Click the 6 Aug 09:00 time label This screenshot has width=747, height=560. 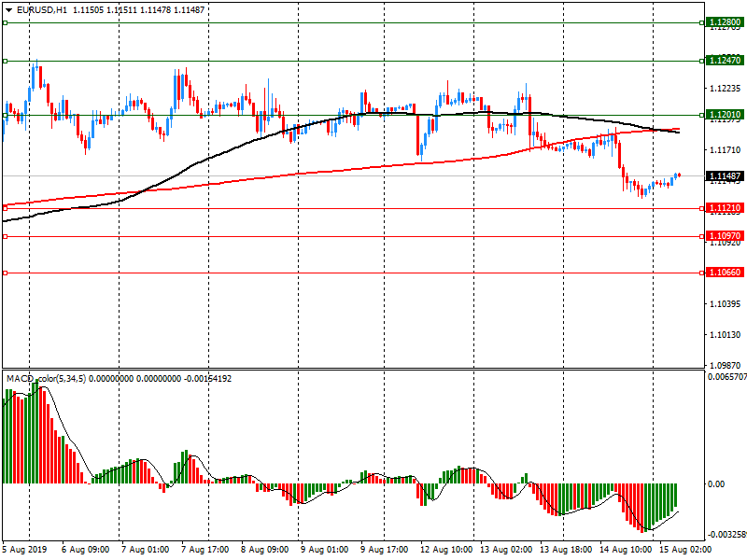85,550
